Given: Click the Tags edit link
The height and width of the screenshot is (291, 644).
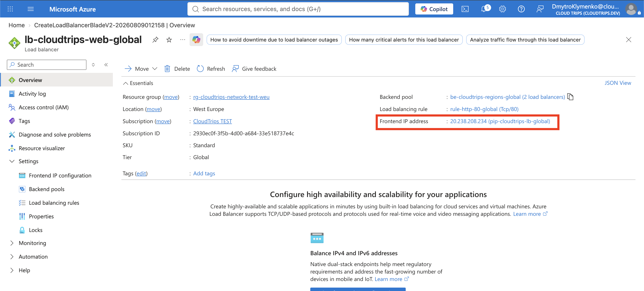Looking at the screenshot, I should pyautogui.click(x=141, y=173).
